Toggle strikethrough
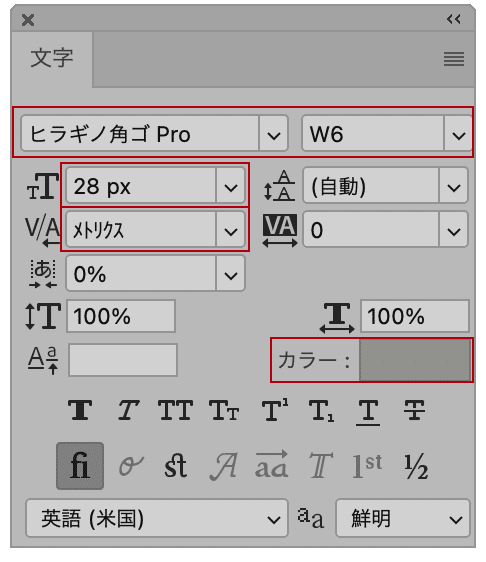 [x=414, y=410]
